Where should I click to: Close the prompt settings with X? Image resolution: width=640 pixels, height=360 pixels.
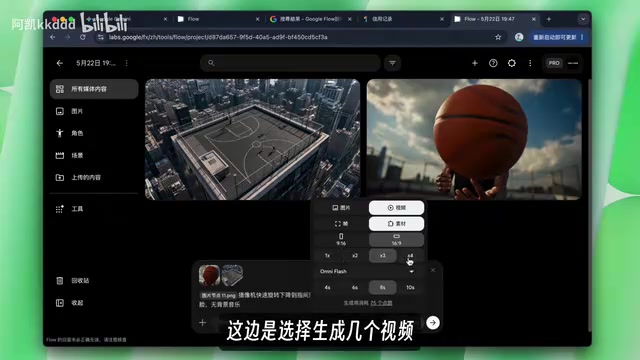433,270
